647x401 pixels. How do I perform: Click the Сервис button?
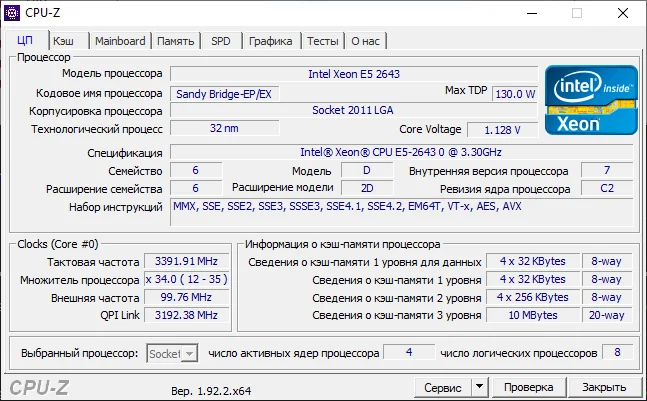[x=443, y=387]
